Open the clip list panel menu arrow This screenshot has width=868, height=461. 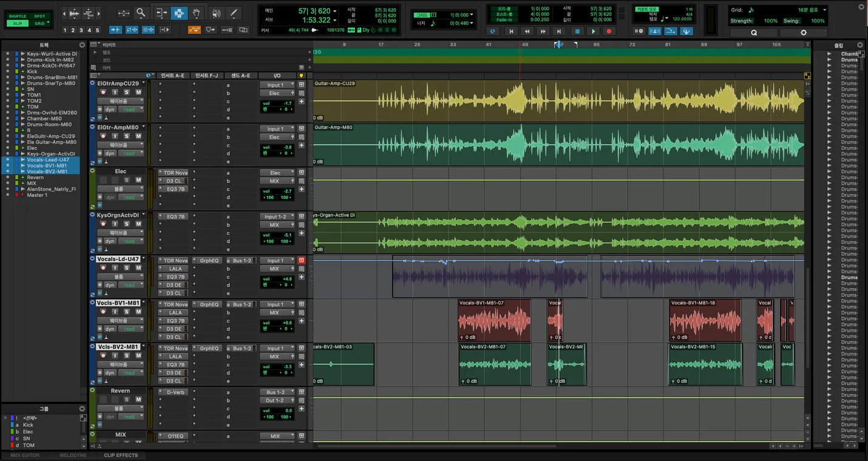(860, 45)
